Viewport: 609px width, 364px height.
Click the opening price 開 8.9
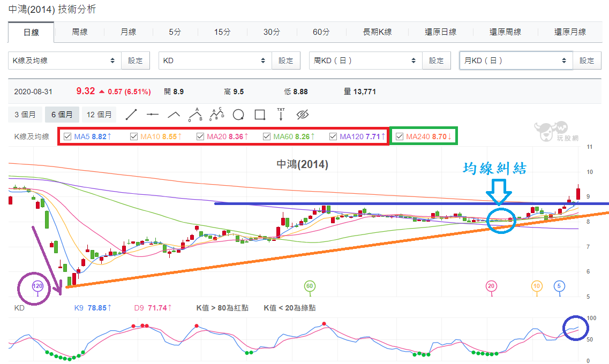pyautogui.click(x=174, y=92)
